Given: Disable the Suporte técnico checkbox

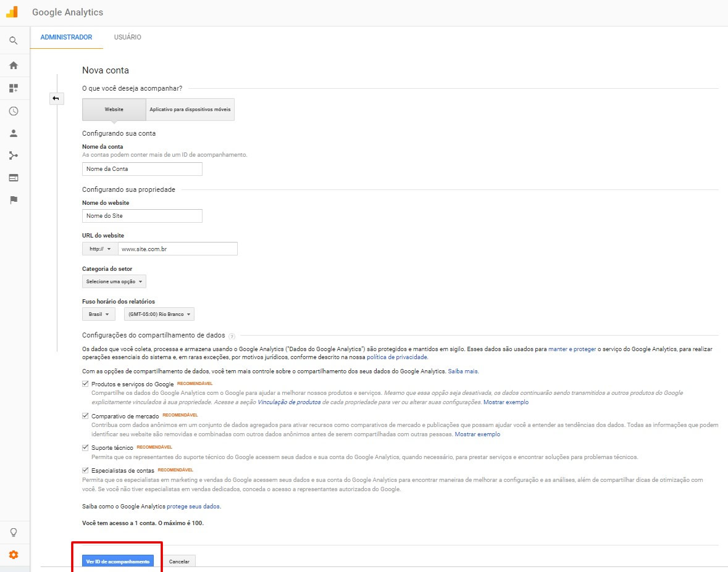Looking at the screenshot, I should coord(85,447).
